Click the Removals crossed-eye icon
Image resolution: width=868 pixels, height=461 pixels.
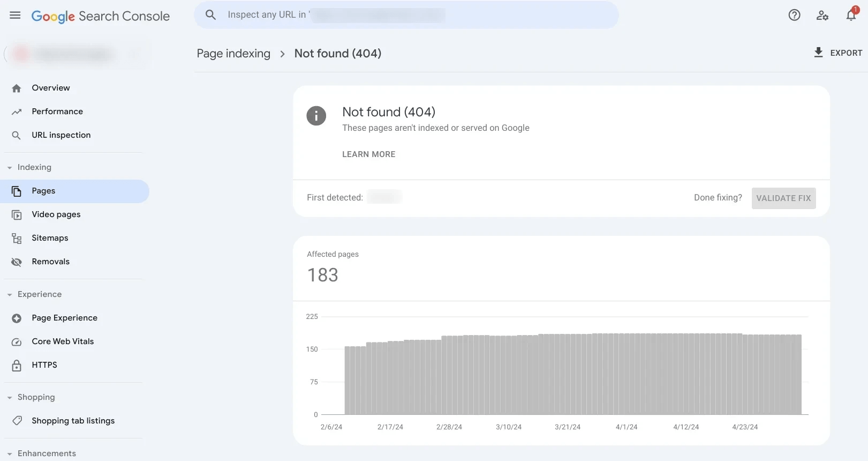pos(17,262)
